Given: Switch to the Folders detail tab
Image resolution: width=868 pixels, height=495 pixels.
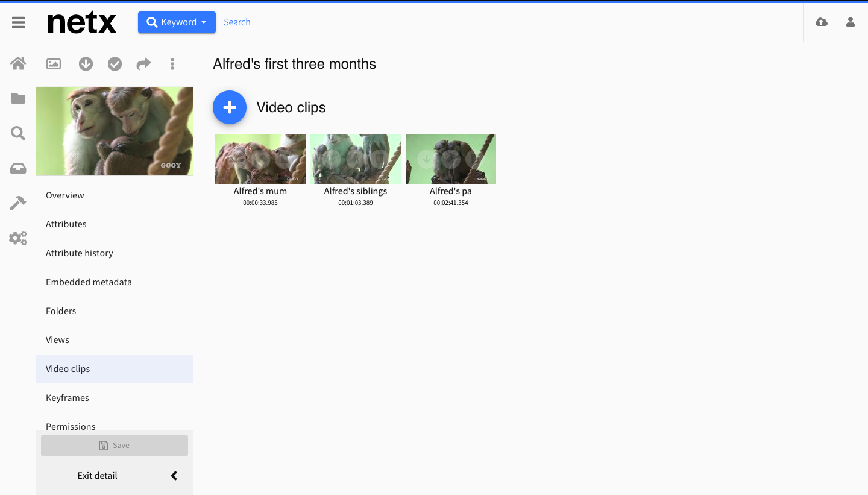Looking at the screenshot, I should pyautogui.click(x=115, y=311).
